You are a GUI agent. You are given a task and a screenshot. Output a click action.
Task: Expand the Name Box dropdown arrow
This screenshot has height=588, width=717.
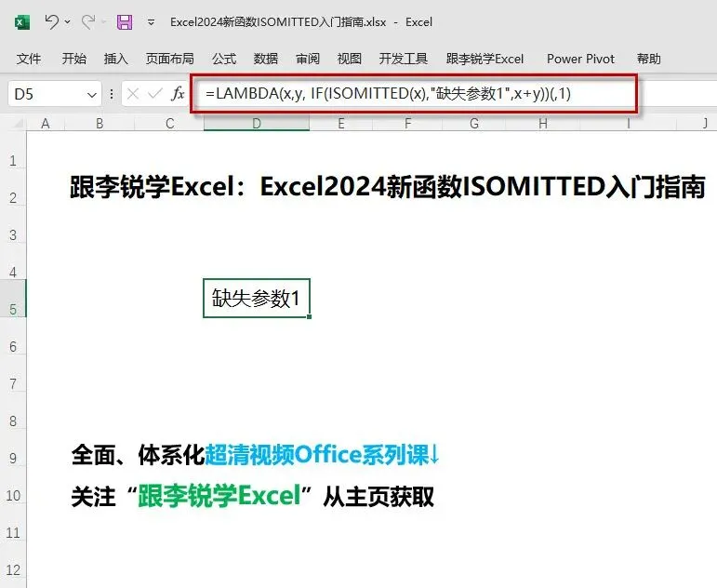[x=92, y=95]
